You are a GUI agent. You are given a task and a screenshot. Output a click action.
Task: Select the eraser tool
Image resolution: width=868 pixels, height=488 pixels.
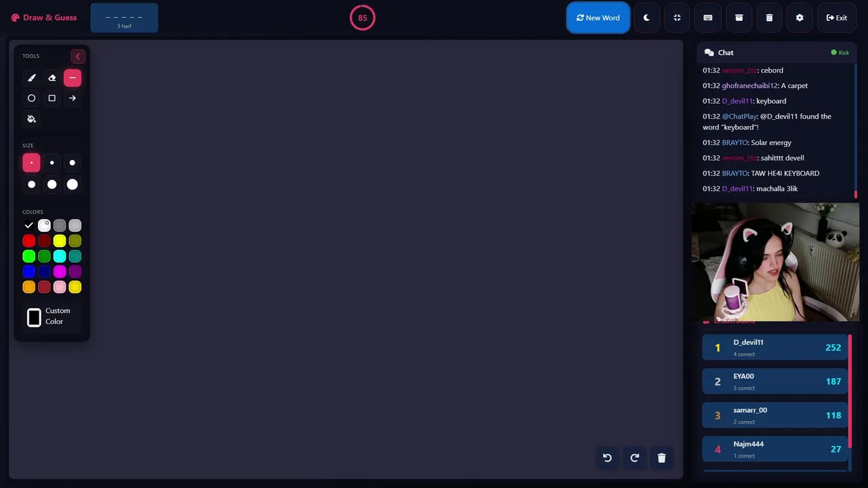[x=52, y=78]
